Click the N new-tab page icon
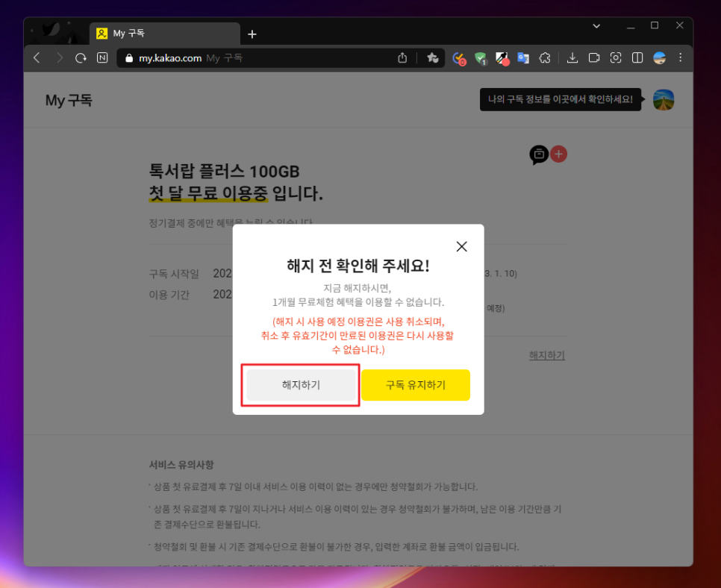 102,58
